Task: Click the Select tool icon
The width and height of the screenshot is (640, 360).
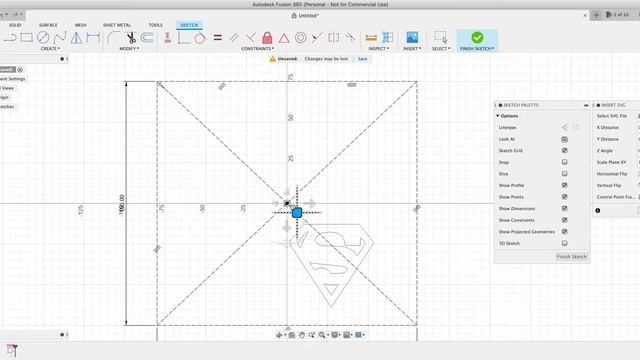Action: pos(441,38)
